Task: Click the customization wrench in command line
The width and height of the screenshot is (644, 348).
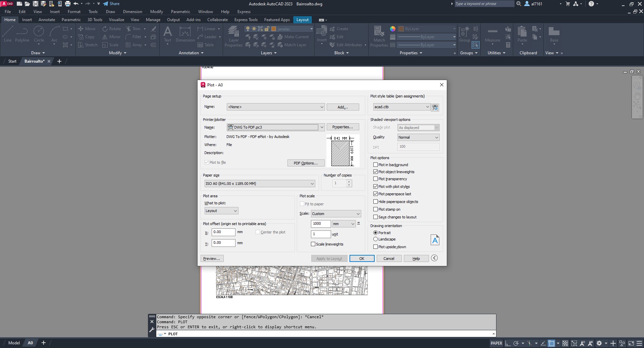Action: click(x=152, y=330)
